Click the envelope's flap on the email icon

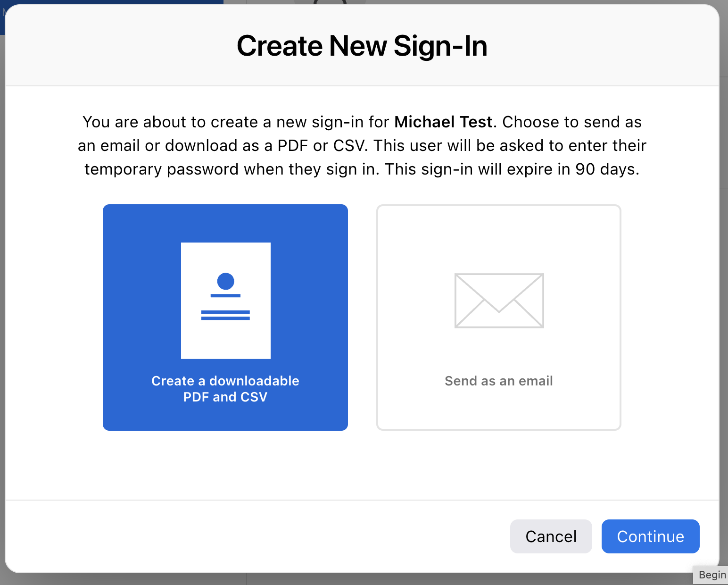(x=499, y=293)
